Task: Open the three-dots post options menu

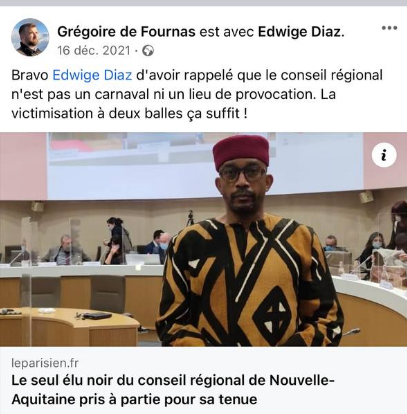Action: (389, 28)
